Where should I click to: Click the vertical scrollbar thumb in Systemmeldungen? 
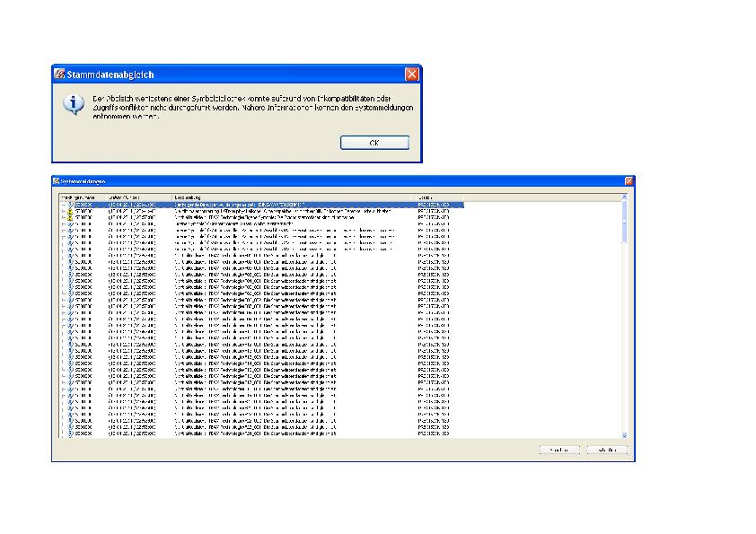tap(624, 222)
